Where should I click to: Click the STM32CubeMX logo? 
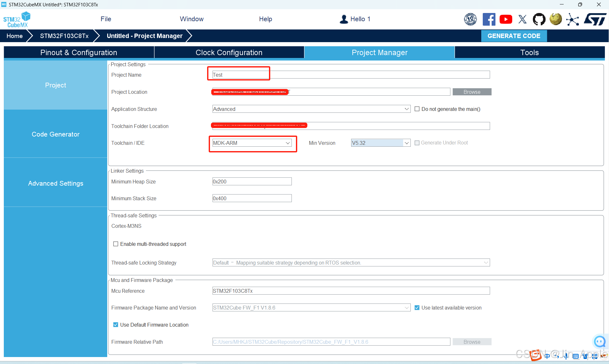(17, 20)
